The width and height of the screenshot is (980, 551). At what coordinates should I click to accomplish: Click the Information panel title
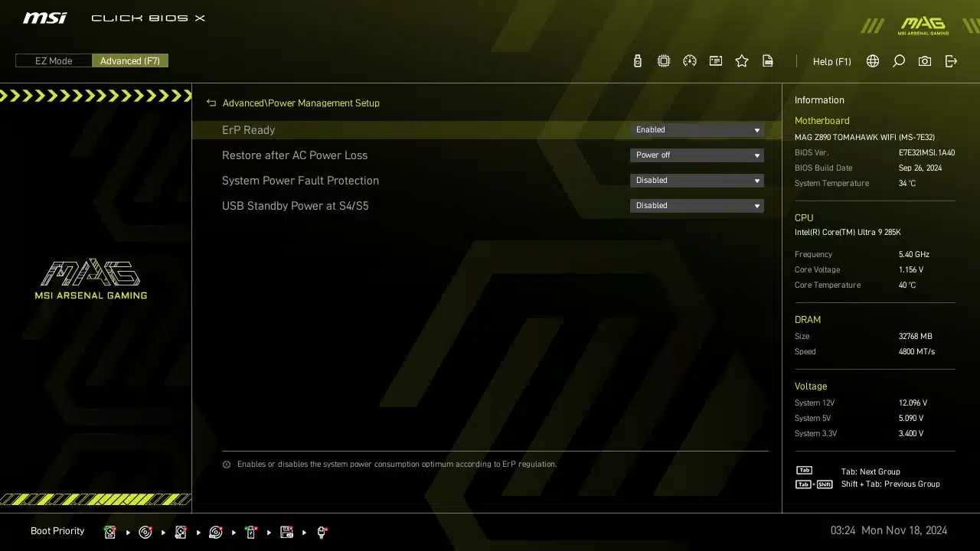(x=819, y=100)
